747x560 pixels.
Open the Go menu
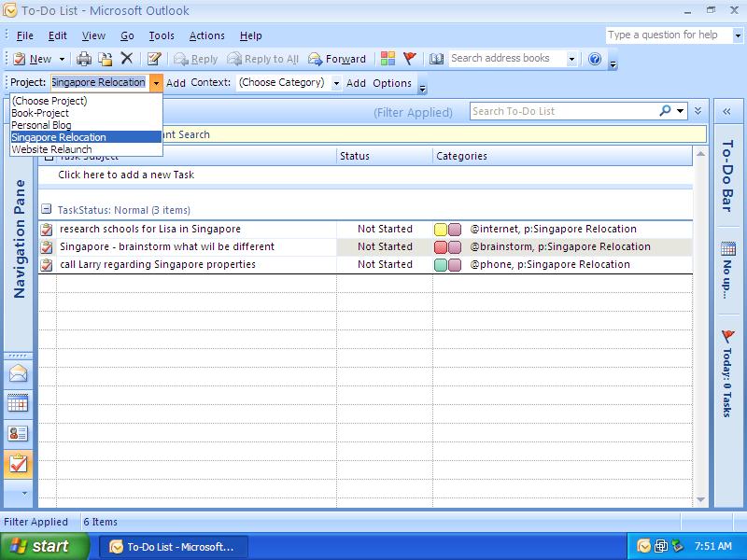(x=127, y=35)
